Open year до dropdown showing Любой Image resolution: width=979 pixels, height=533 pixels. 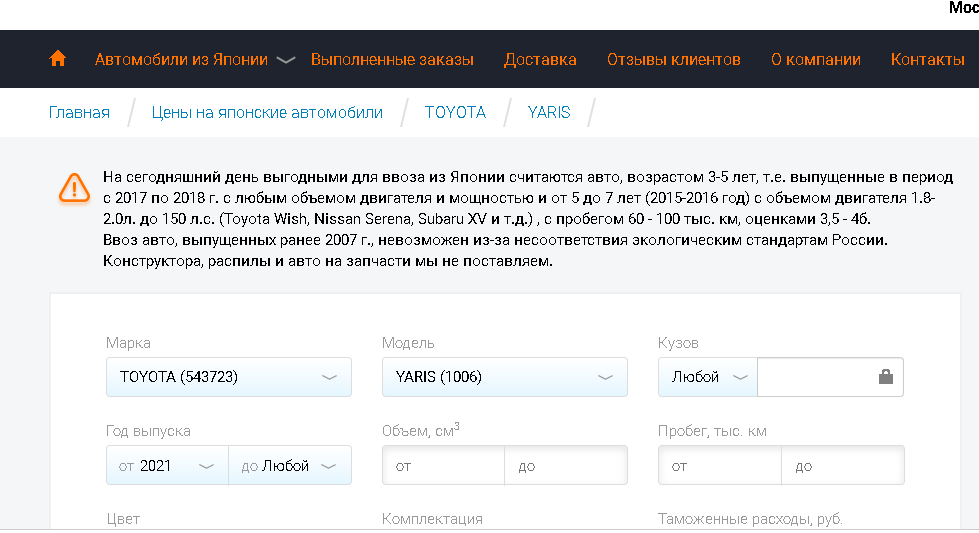pos(290,466)
